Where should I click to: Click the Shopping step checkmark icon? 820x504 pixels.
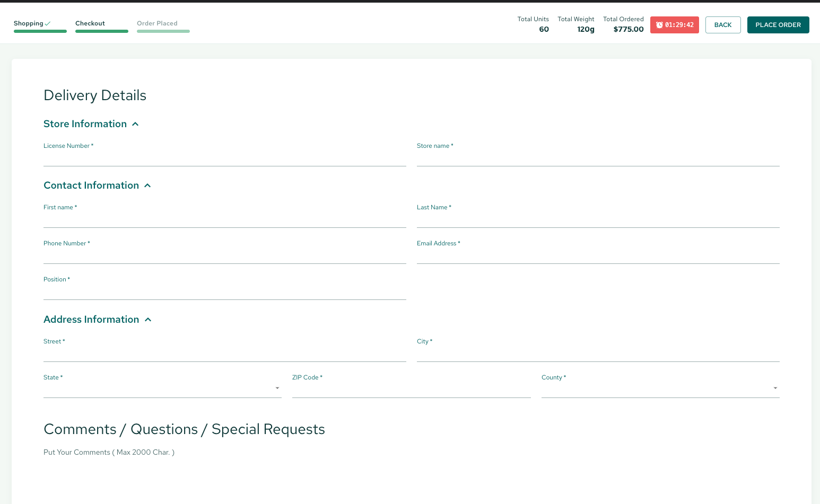click(x=48, y=23)
